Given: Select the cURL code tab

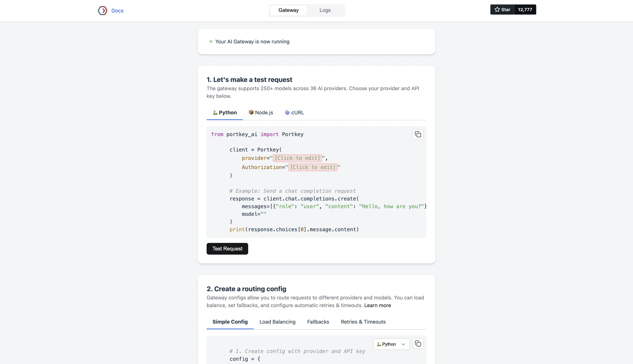Looking at the screenshot, I should click(294, 112).
